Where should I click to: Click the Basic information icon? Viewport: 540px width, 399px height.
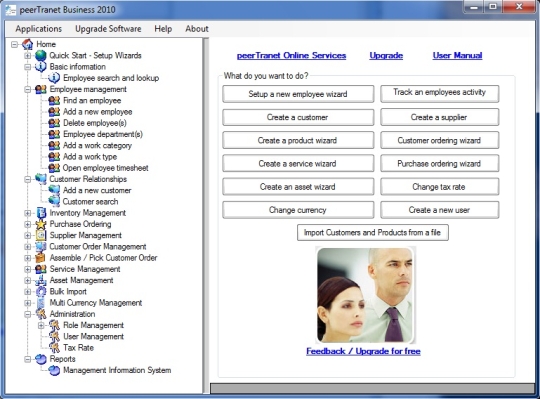pyautogui.click(x=41, y=66)
